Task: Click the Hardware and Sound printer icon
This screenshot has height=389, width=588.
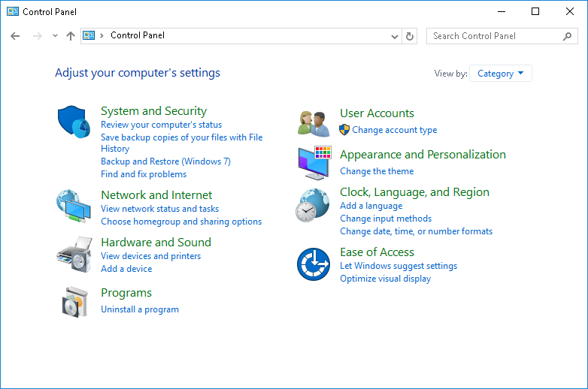Action: click(74, 254)
